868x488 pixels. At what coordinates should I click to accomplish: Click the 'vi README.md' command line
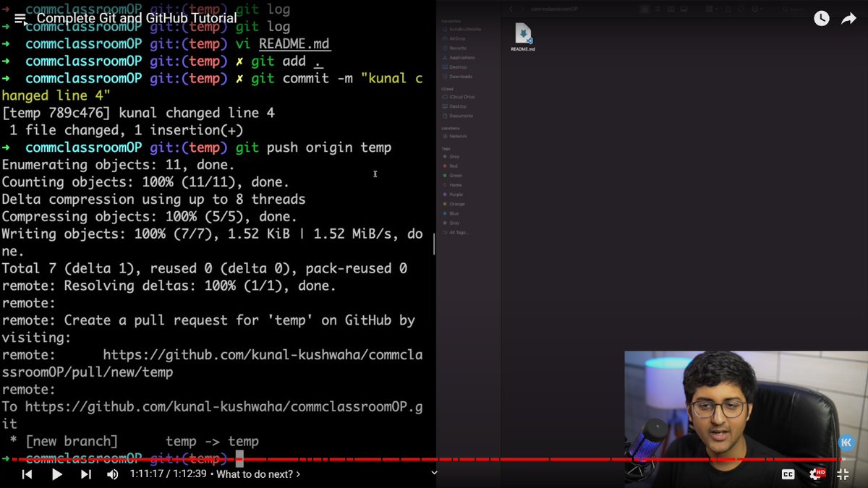tap(283, 43)
